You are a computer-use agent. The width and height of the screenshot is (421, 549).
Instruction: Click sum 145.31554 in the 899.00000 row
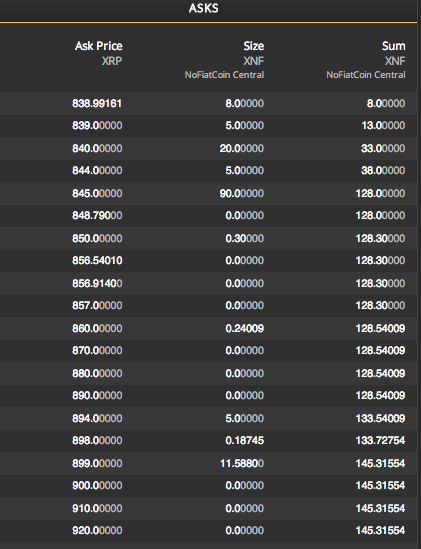tap(381, 464)
